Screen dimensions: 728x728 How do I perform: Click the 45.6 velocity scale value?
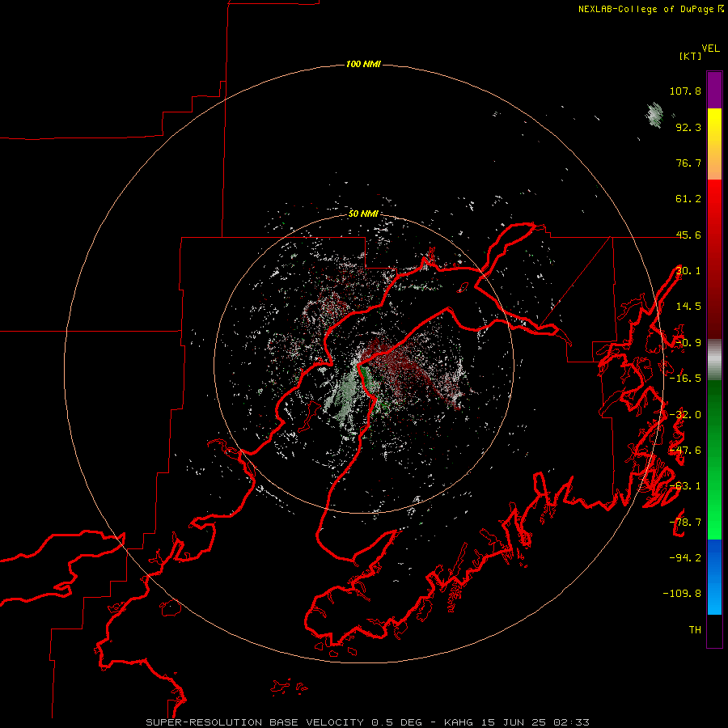coord(688,235)
